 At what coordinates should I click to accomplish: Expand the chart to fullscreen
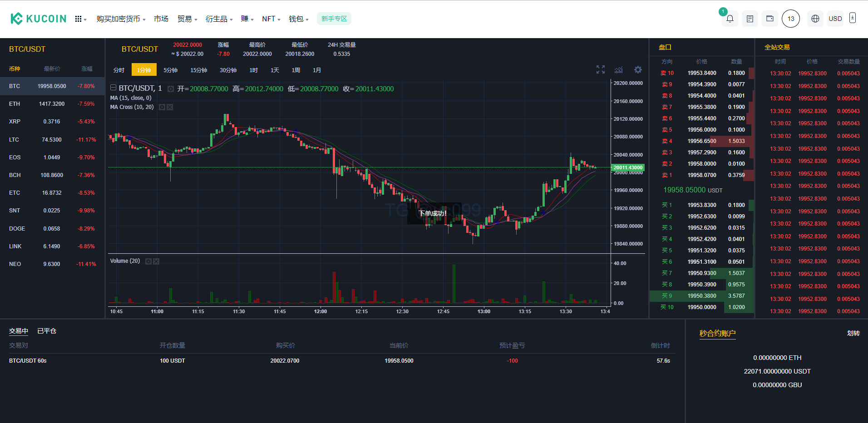coord(601,69)
